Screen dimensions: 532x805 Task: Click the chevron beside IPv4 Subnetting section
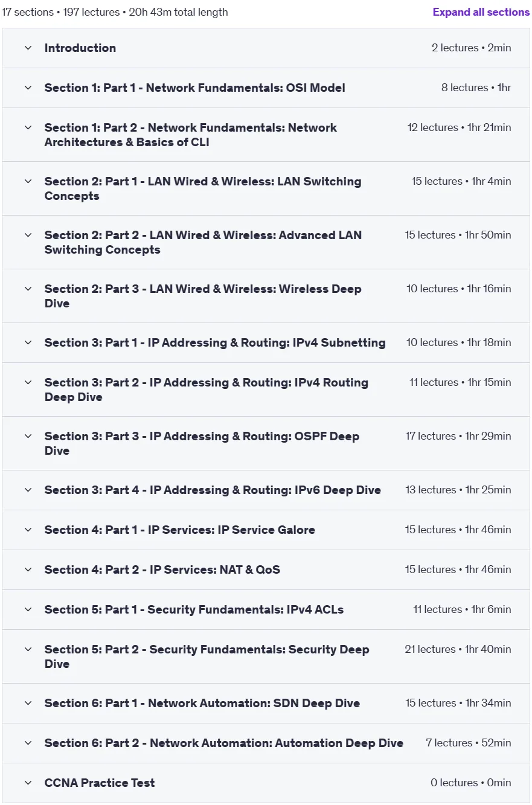tap(28, 342)
